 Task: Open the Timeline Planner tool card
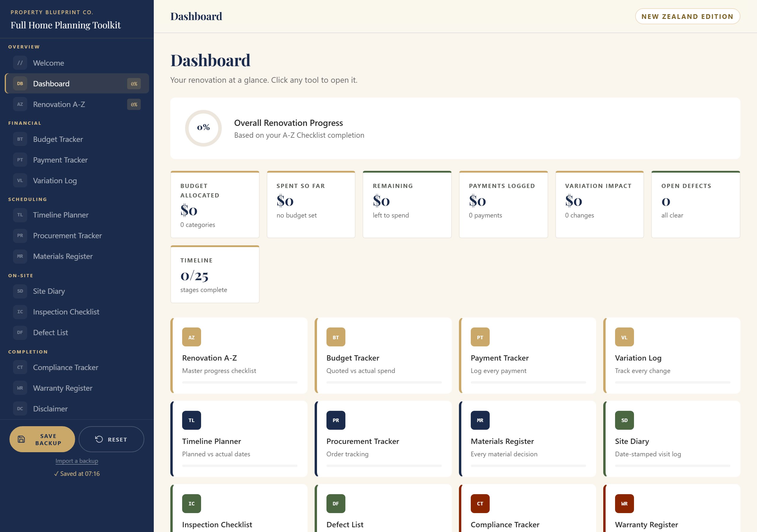pyautogui.click(x=239, y=439)
